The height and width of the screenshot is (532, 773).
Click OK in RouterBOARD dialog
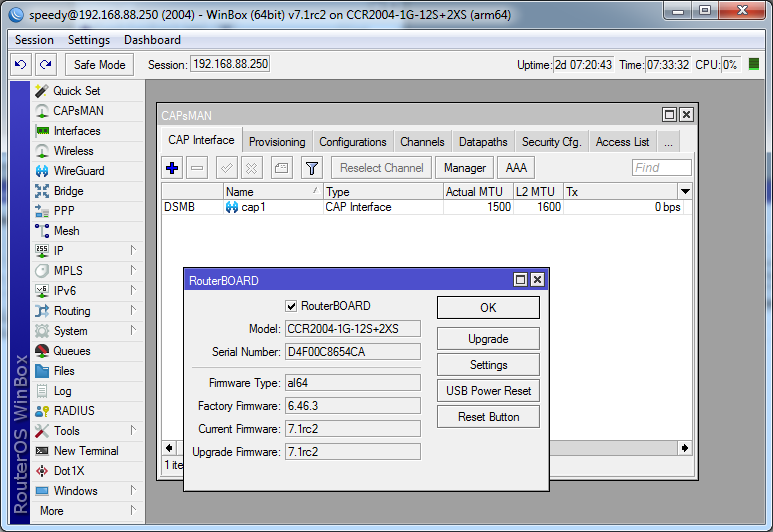click(x=488, y=308)
